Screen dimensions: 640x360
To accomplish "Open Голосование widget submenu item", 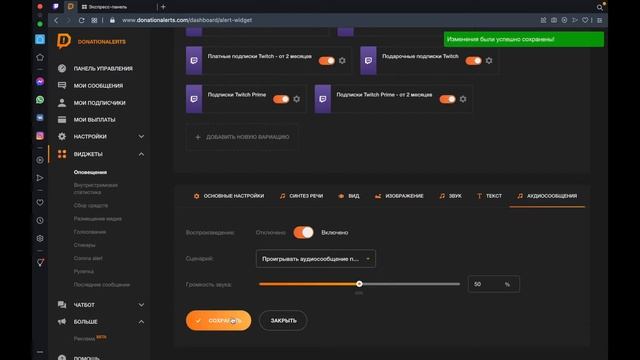I will [90, 232].
